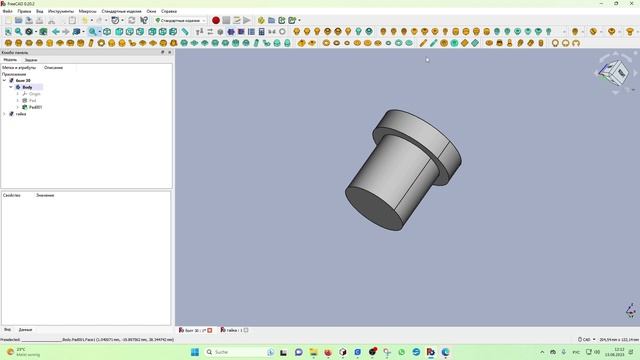This screenshot has width=640, height=360.
Task: Collapse the Body tree node
Action: [11, 87]
